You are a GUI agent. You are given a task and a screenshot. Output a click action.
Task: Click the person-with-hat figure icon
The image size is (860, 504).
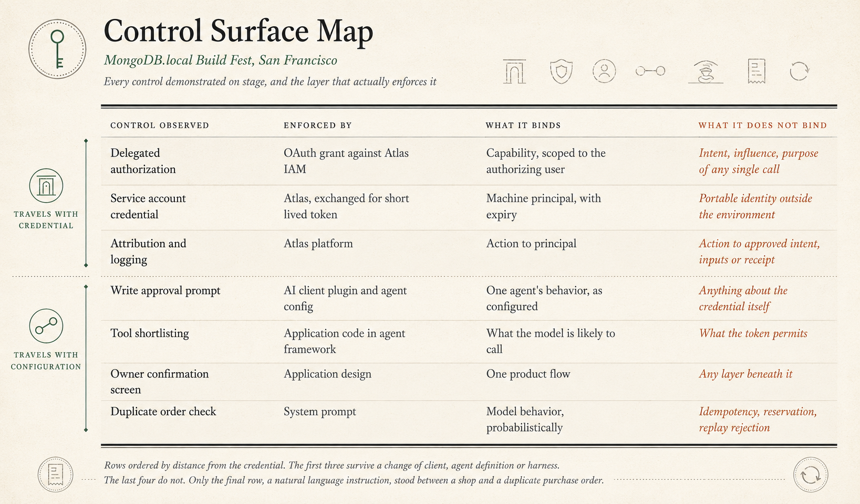706,71
